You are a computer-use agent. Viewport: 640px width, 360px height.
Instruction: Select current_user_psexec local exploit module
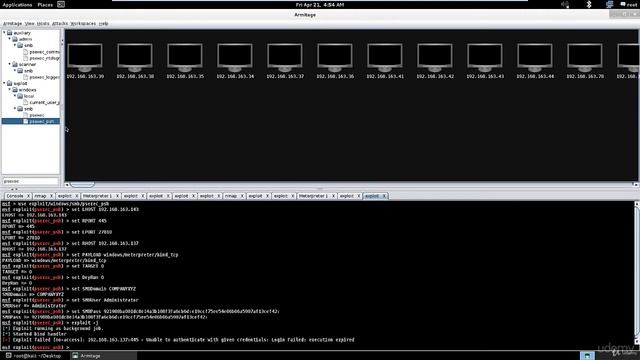pyautogui.click(x=41, y=102)
